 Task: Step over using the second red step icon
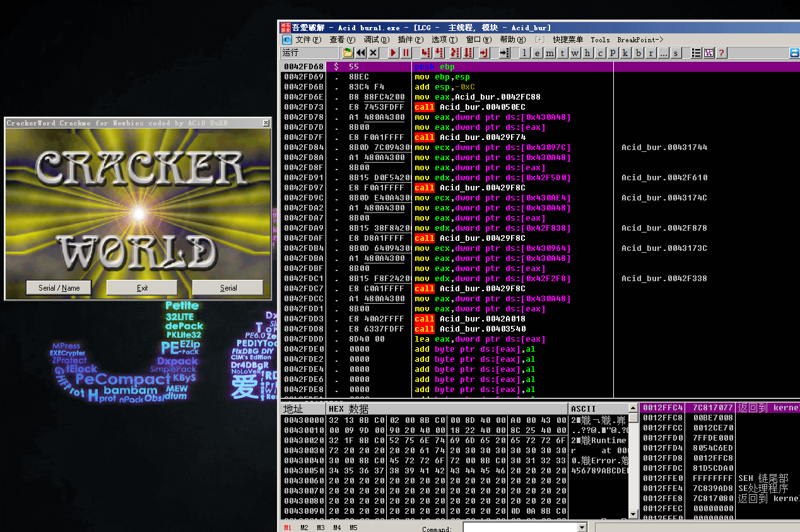438,53
